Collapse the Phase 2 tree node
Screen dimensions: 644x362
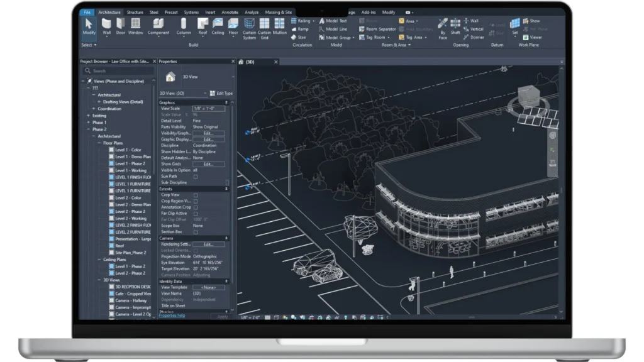click(x=88, y=129)
